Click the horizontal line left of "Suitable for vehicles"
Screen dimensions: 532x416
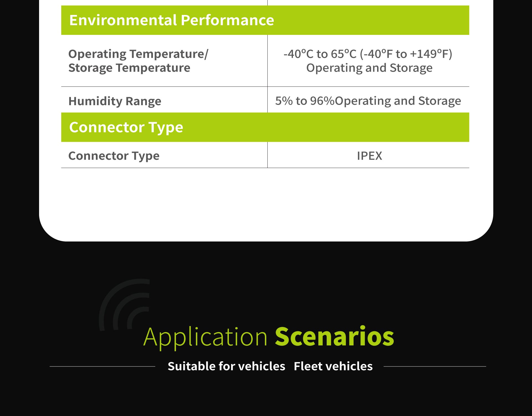103,366
